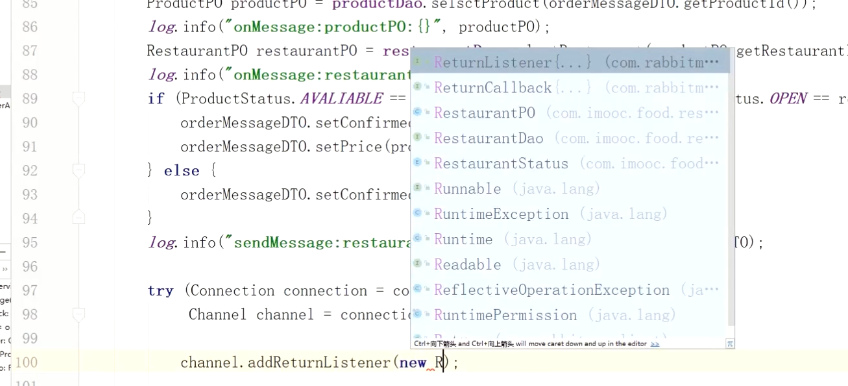
Task: Choose RuntimePermission (java.lang) suggestion
Action: [x=570, y=315]
